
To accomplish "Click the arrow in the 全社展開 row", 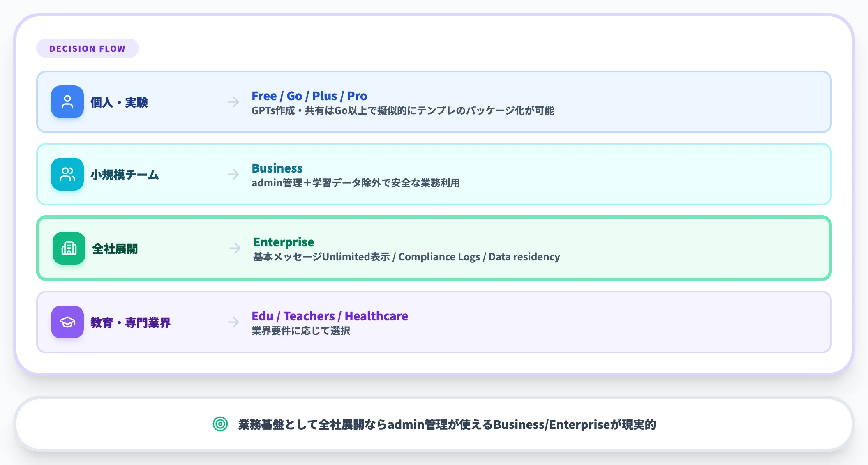I will click(x=235, y=248).
